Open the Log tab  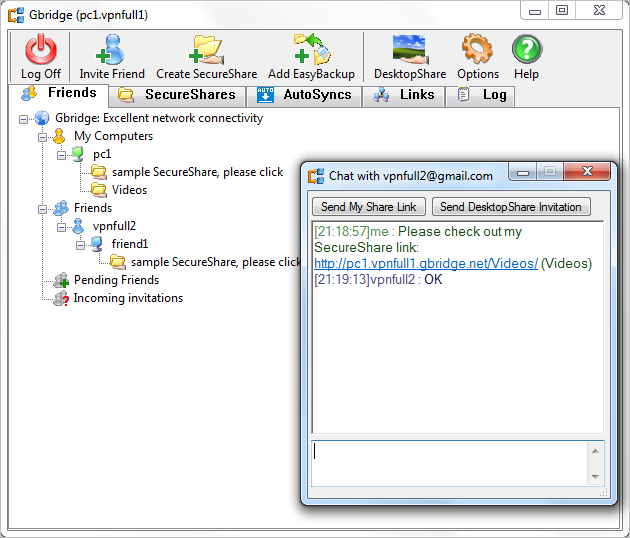point(481,96)
